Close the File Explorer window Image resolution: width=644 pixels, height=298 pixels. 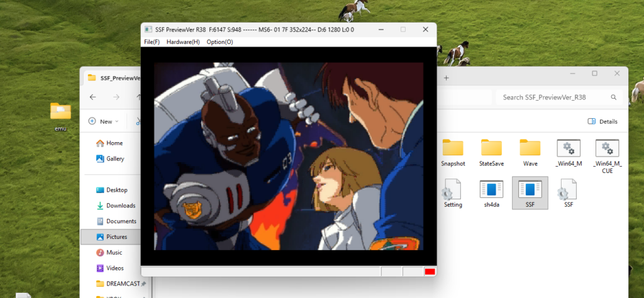tap(616, 74)
